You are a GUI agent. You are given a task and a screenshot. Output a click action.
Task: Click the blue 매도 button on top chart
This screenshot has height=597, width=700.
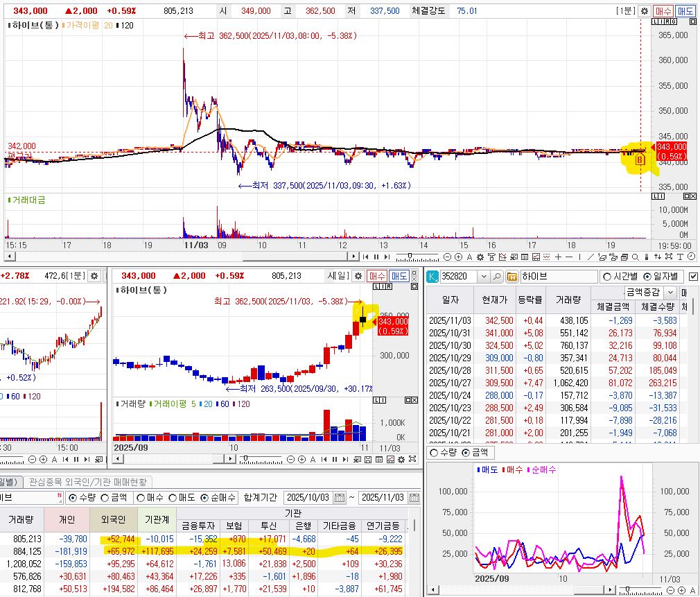684,11
